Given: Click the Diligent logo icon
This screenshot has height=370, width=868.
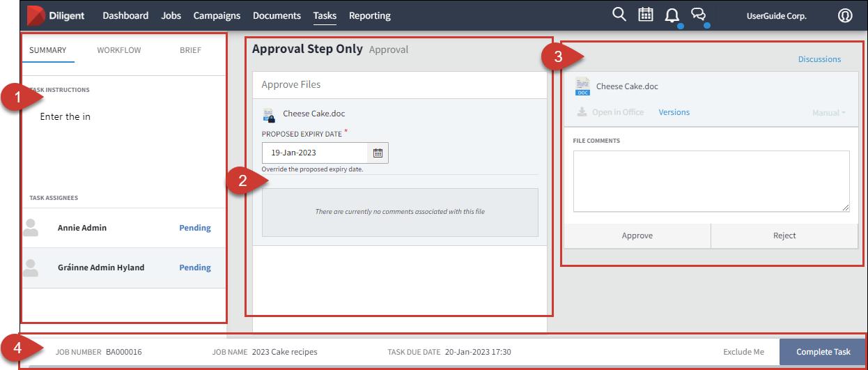Looking at the screenshot, I should tap(36, 15).
